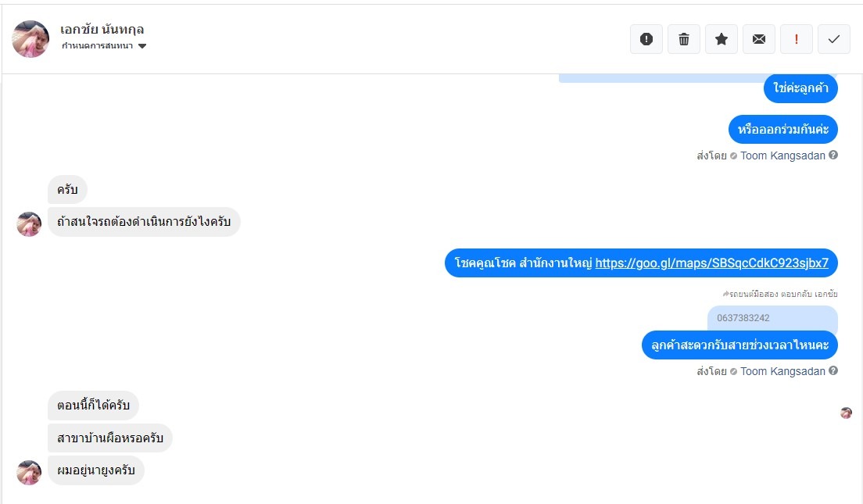Click contact name เอกชัย นันทกุล
The image size is (863, 504).
point(102,30)
